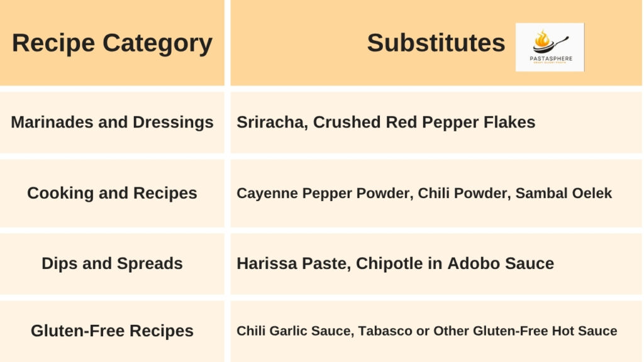Select the Substitutes header text
This screenshot has width=644, height=362.
(436, 43)
